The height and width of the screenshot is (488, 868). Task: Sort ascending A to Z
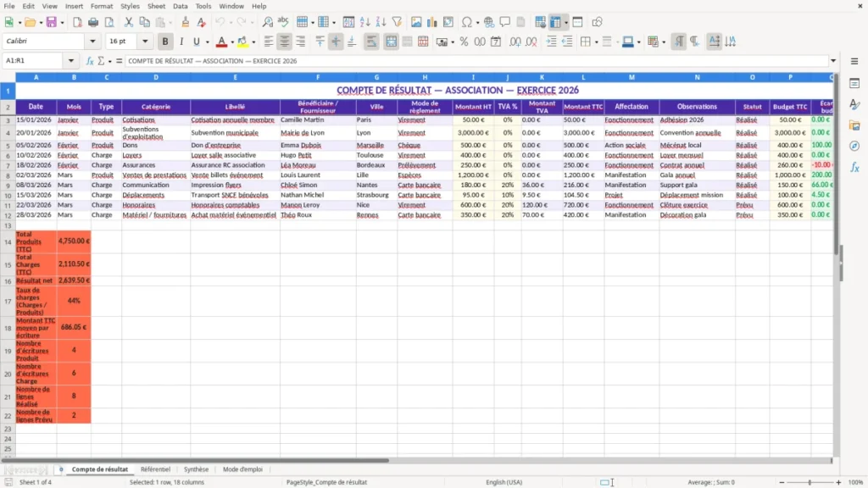tap(364, 22)
